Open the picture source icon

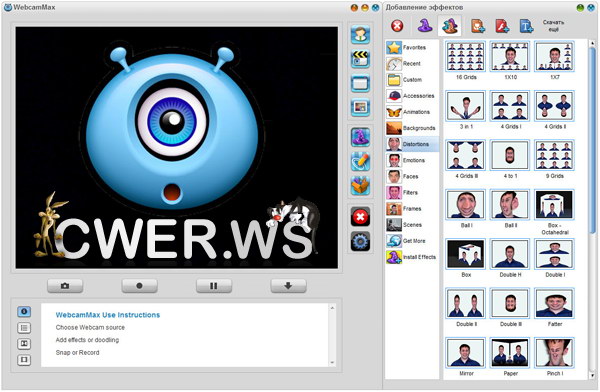coord(360,107)
